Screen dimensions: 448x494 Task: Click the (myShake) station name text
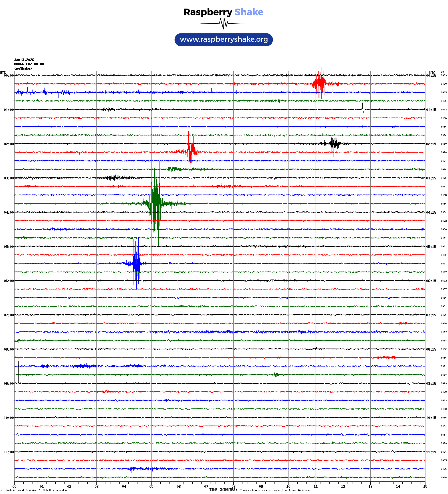(x=23, y=68)
